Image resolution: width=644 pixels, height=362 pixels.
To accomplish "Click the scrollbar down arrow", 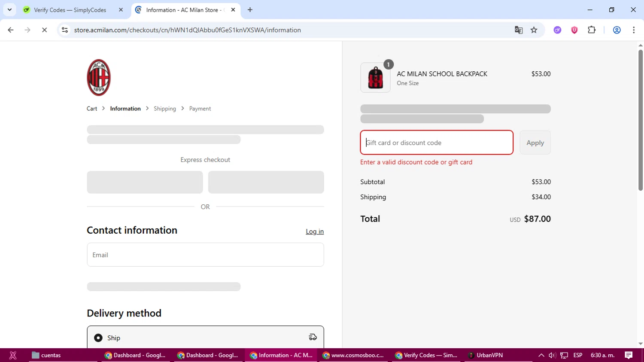I will click(641, 344).
